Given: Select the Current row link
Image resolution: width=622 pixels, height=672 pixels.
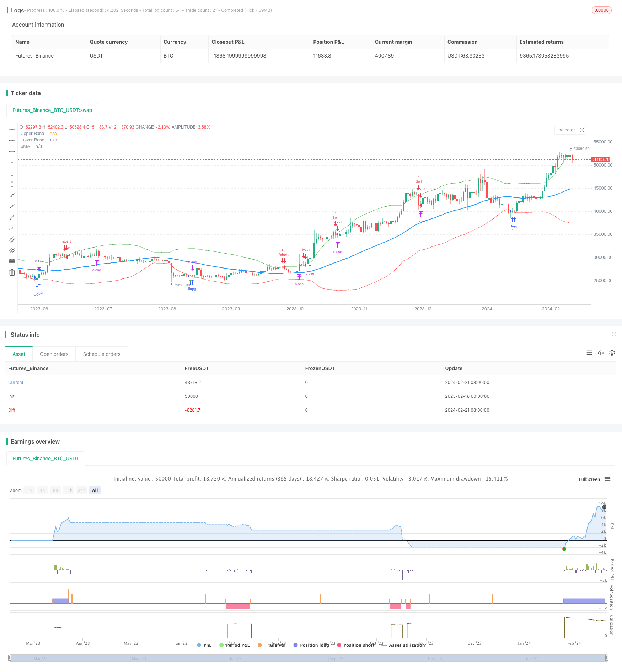Looking at the screenshot, I should 16,383.
